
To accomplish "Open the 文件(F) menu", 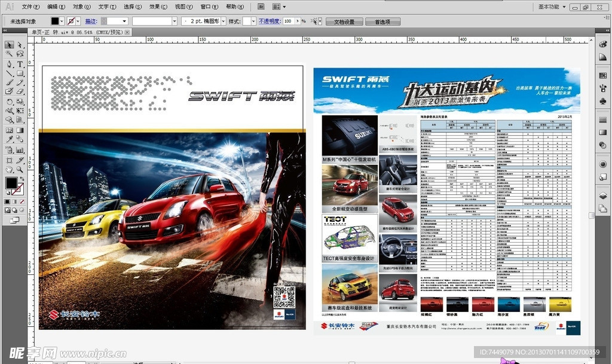I will click(x=30, y=7).
